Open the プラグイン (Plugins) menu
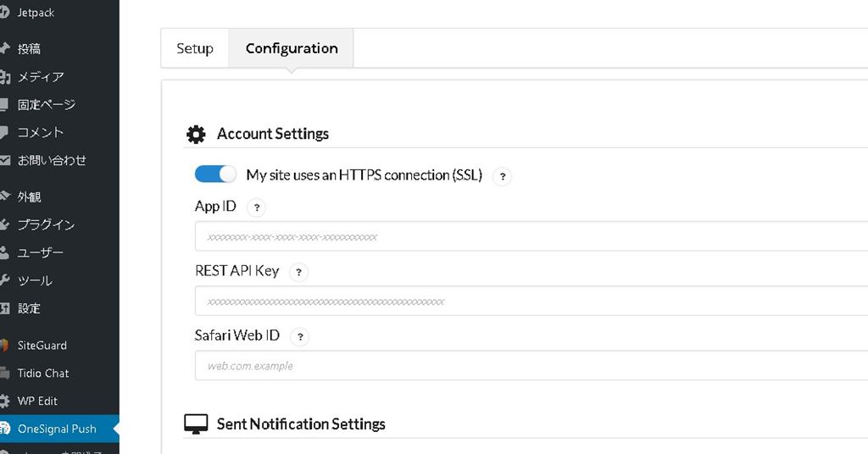This screenshot has height=454, width=868. click(46, 224)
